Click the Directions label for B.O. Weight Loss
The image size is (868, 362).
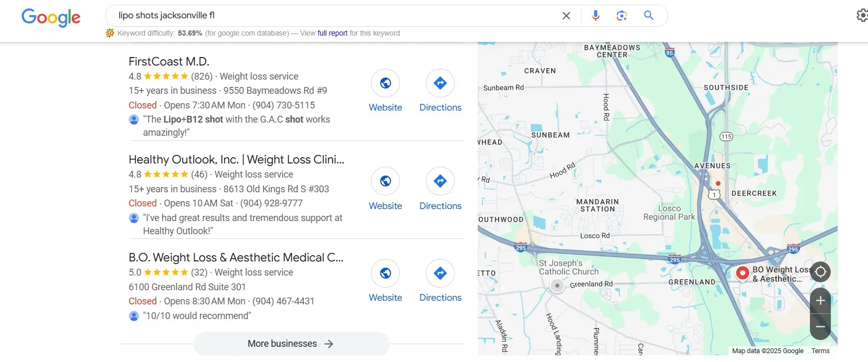(441, 298)
